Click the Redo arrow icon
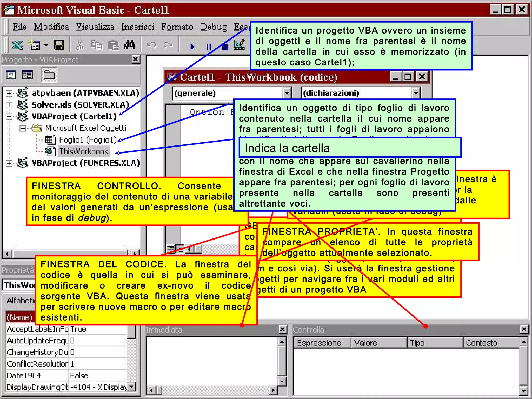 coord(168,45)
